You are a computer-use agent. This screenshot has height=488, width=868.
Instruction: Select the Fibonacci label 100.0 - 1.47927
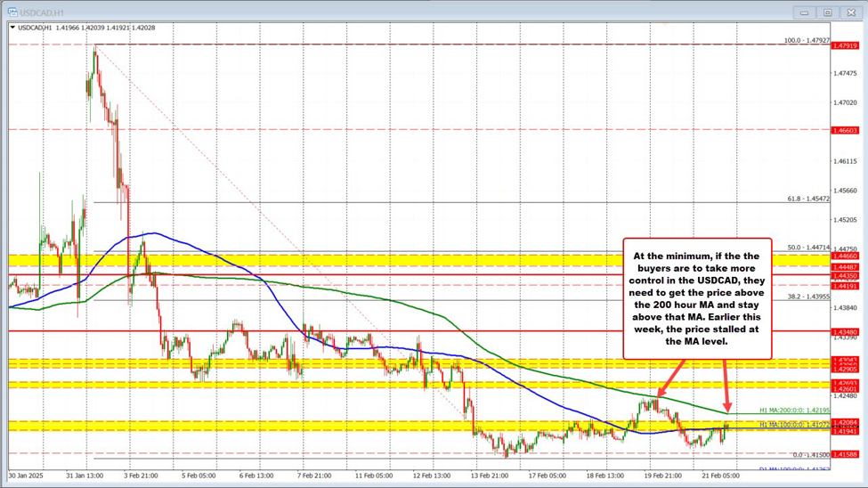coord(807,40)
